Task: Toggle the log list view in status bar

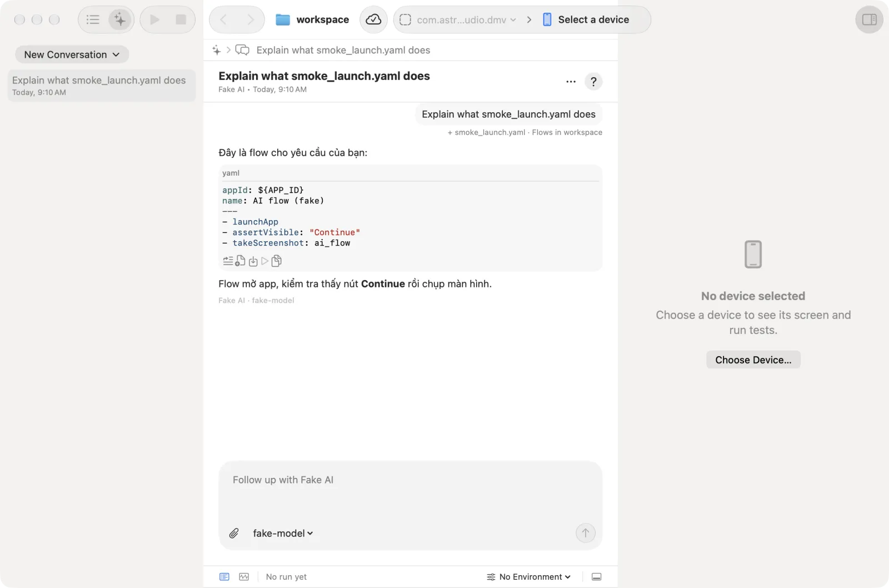Action: point(224,577)
